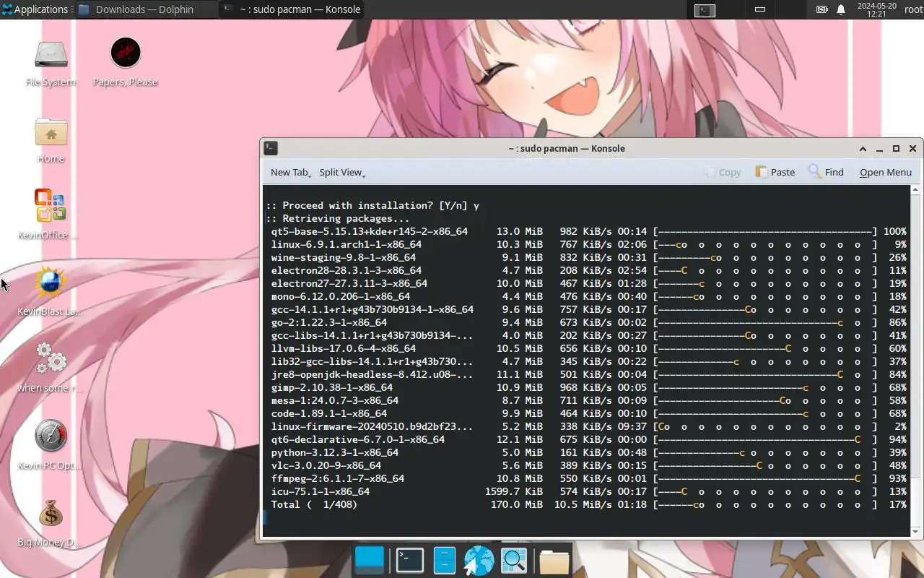Open the Split View dropdown
Screen dimensions: 924x578
342,172
